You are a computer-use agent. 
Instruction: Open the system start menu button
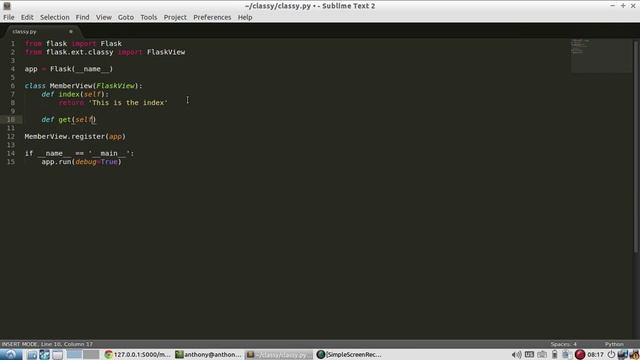[11, 354]
